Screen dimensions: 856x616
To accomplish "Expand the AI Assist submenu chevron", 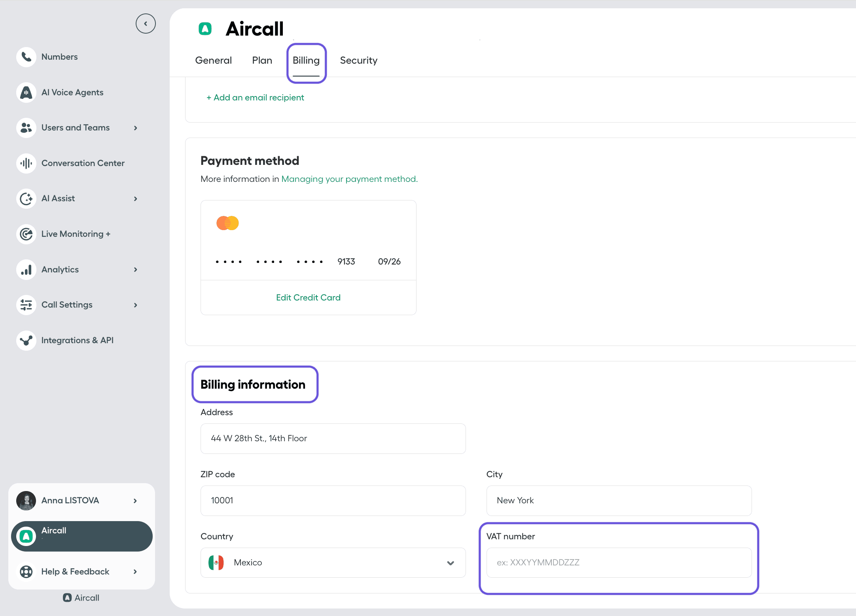I will pos(135,198).
